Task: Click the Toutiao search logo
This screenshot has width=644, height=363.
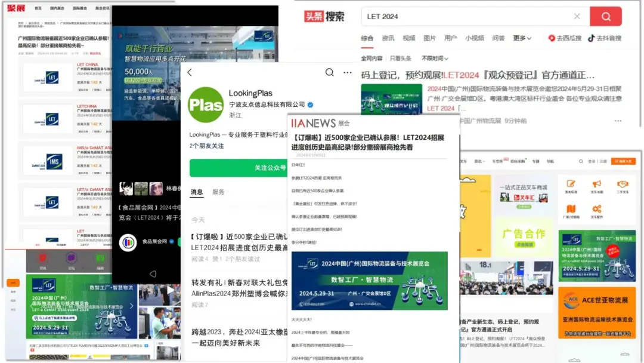Action: tap(324, 17)
